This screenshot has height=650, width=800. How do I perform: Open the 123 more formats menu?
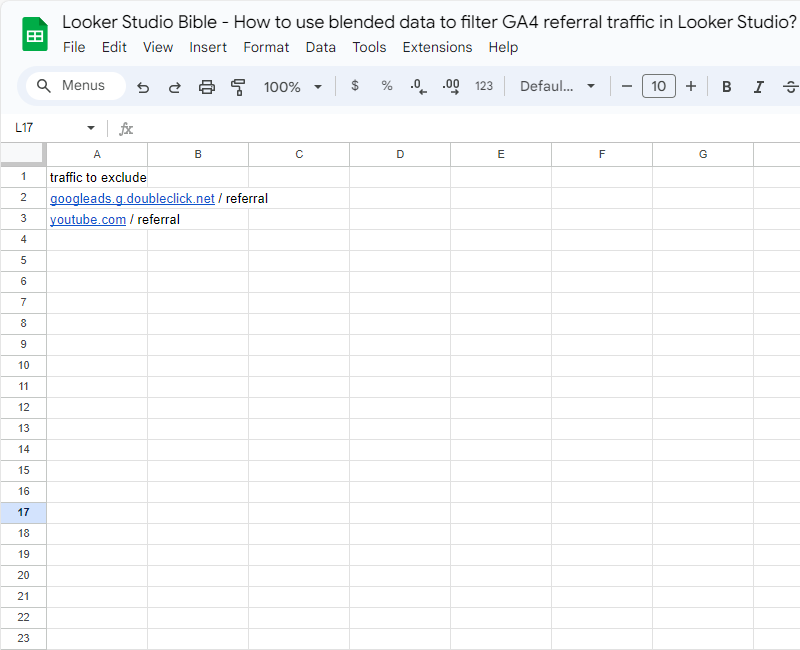484,86
